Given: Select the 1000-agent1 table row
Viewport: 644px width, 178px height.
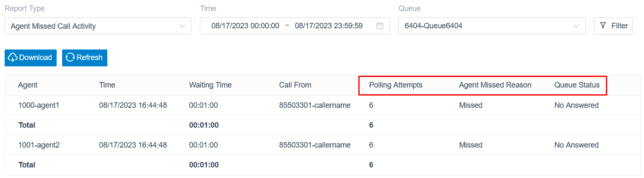Looking at the screenshot, I should click(322, 105).
